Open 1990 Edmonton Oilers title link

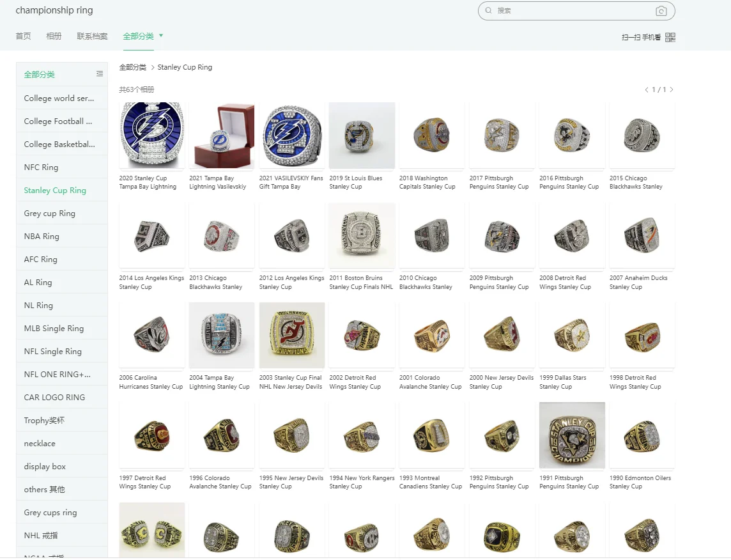click(640, 482)
